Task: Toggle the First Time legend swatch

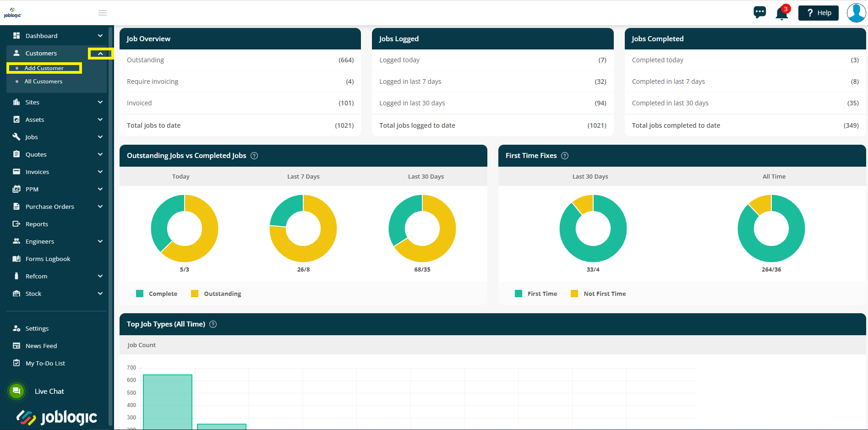Action: coord(519,294)
